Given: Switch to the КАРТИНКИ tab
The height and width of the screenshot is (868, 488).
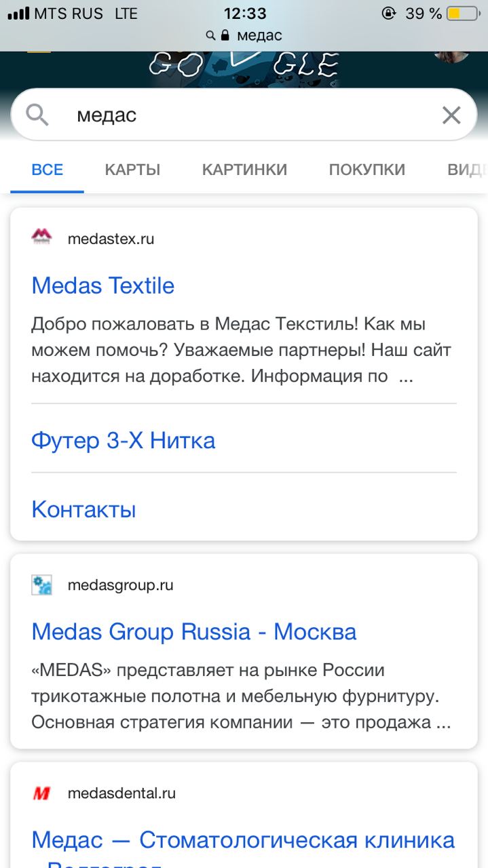Looking at the screenshot, I should pos(244,170).
